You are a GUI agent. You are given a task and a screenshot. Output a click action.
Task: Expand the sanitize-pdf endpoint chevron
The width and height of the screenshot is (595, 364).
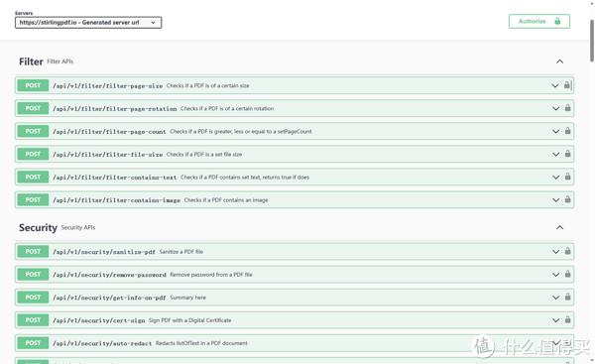pyautogui.click(x=556, y=252)
